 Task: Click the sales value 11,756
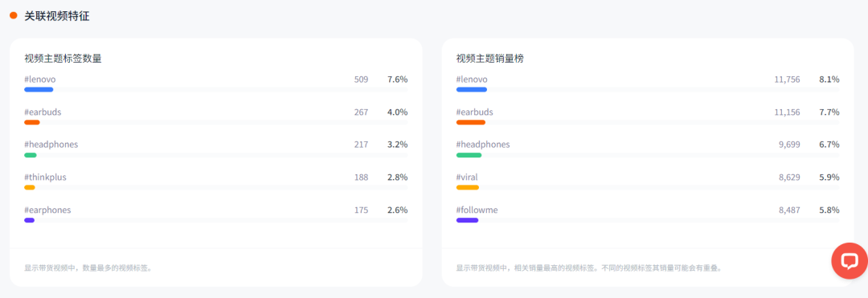[x=787, y=80]
